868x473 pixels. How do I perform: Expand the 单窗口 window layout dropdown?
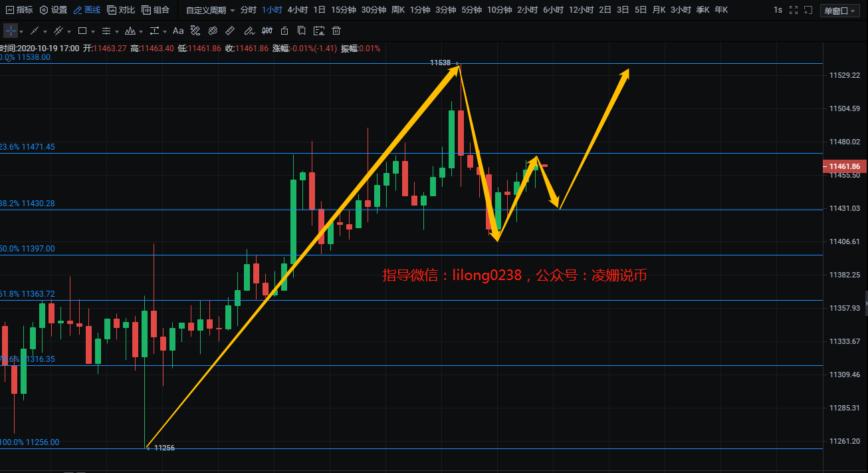(x=839, y=11)
